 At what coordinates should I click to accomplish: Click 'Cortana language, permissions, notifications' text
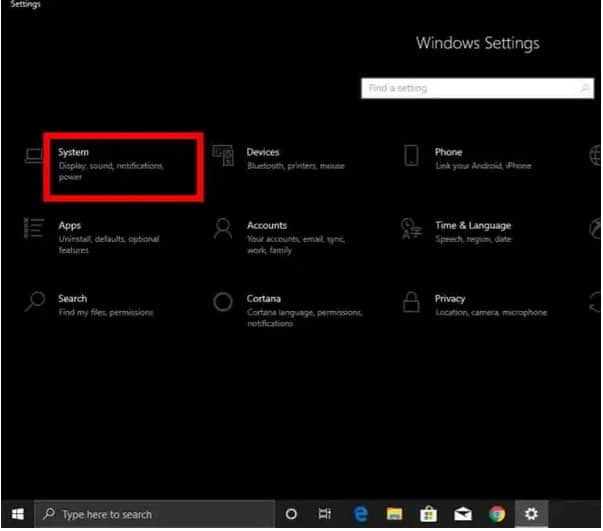[x=305, y=318]
